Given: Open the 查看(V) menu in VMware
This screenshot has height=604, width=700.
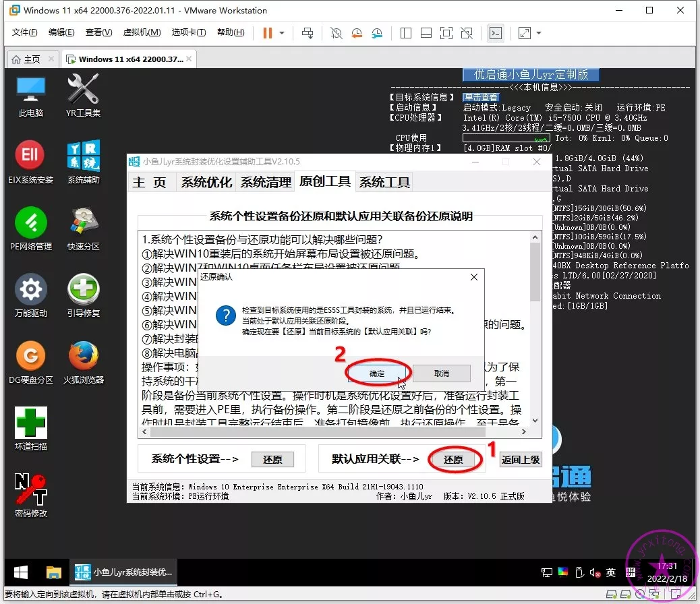Looking at the screenshot, I should pyautogui.click(x=98, y=32).
